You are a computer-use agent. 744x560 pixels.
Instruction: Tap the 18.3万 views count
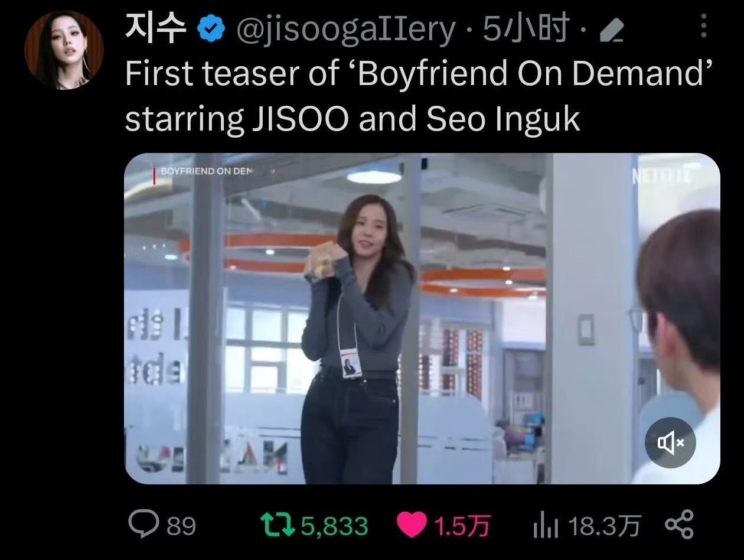click(x=604, y=526)
